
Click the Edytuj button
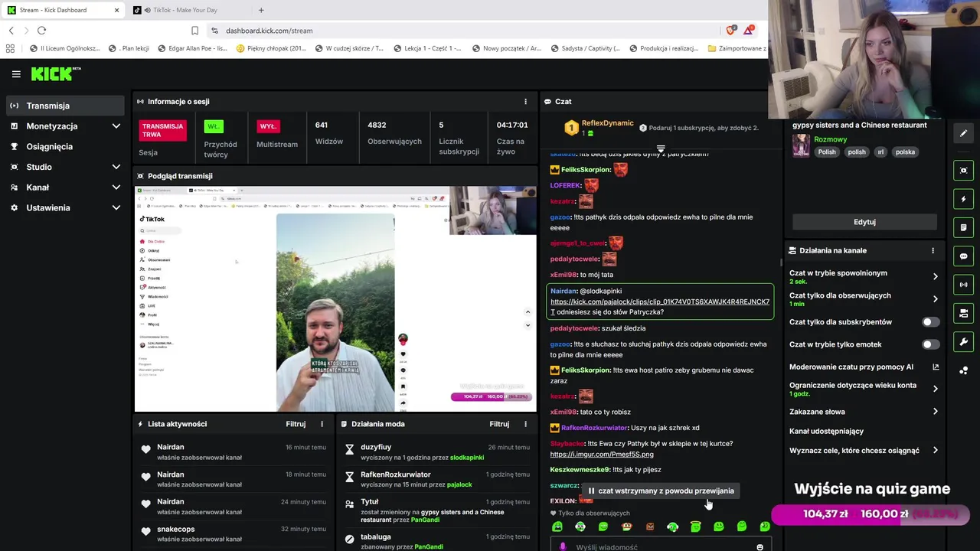[864, 222]
